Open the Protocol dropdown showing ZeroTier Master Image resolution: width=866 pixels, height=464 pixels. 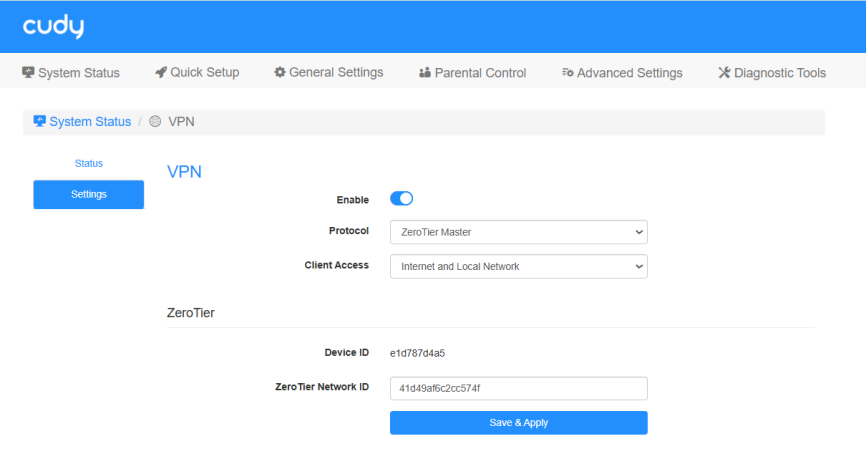(x=518, y=232)
